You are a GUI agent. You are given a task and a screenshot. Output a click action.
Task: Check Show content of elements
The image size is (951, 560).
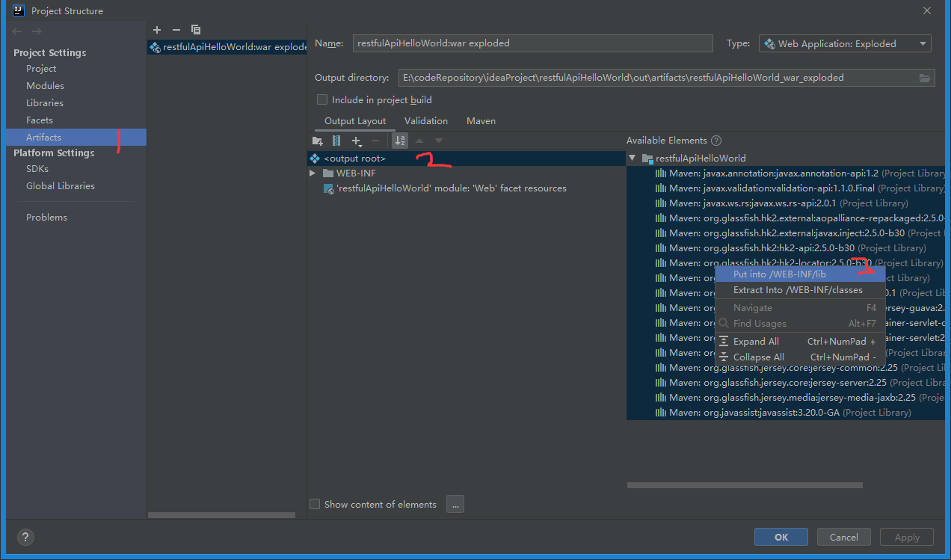click(315, 504)
